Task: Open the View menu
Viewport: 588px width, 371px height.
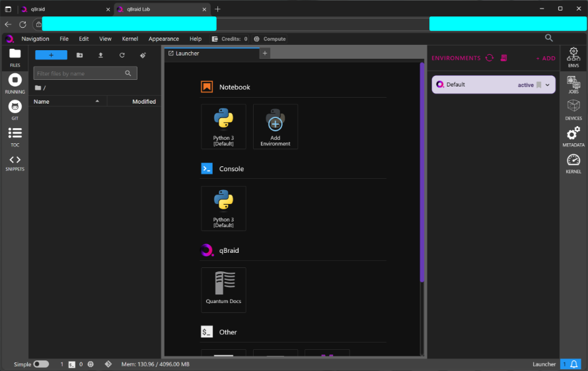Action: 105,38
